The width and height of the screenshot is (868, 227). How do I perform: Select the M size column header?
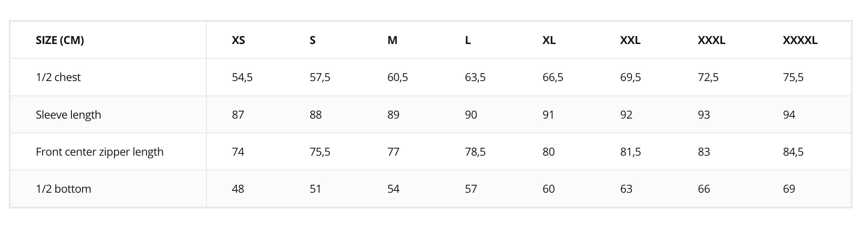[x=392, y=40]
